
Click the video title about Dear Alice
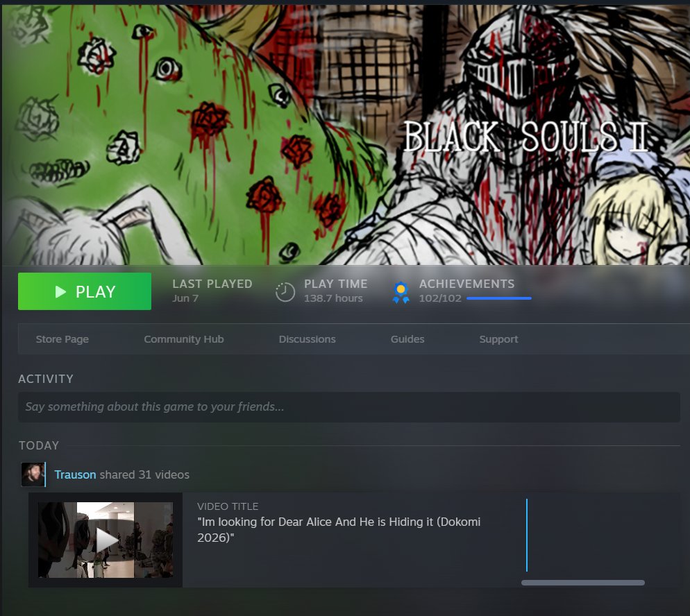point(339,529)
